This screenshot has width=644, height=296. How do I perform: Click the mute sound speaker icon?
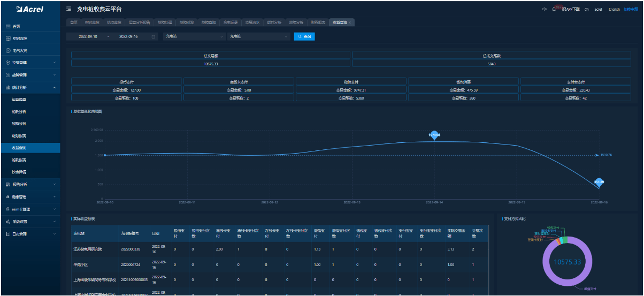[545, 10]
